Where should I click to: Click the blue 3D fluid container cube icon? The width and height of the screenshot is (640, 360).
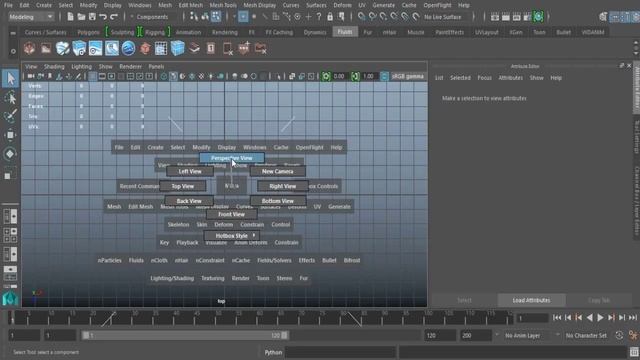pyautogui.click(x=178, y=49)
